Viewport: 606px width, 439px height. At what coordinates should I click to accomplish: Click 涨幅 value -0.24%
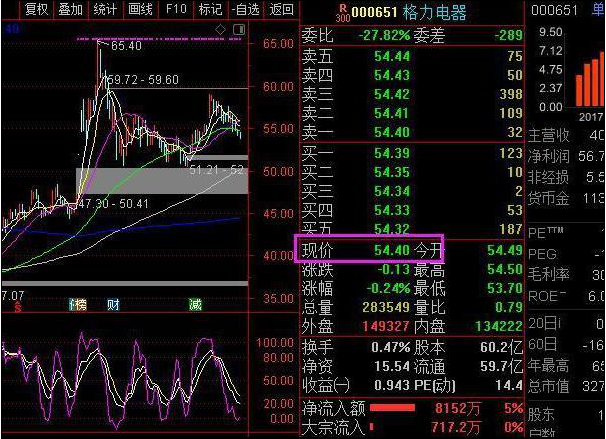[x=388, y=288]
